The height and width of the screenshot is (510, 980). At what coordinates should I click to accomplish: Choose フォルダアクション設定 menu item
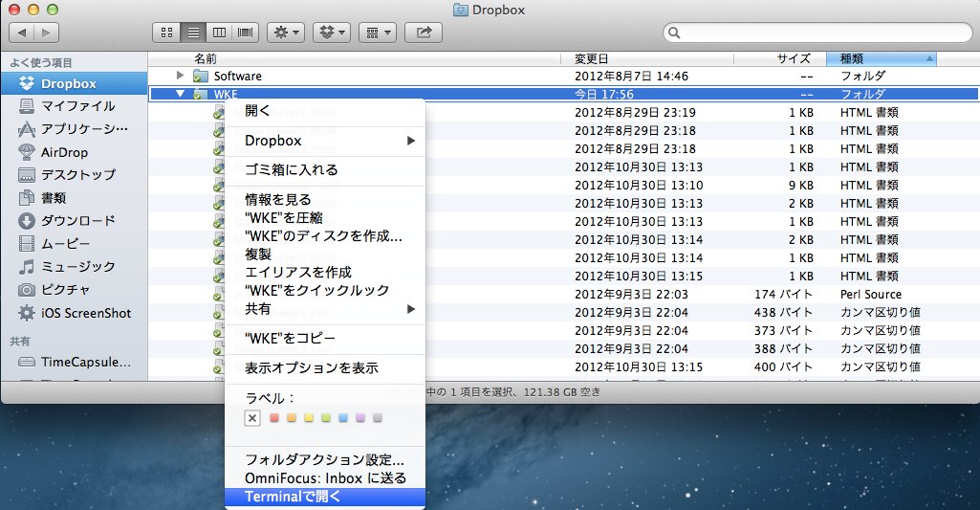[x=325, y=460]
